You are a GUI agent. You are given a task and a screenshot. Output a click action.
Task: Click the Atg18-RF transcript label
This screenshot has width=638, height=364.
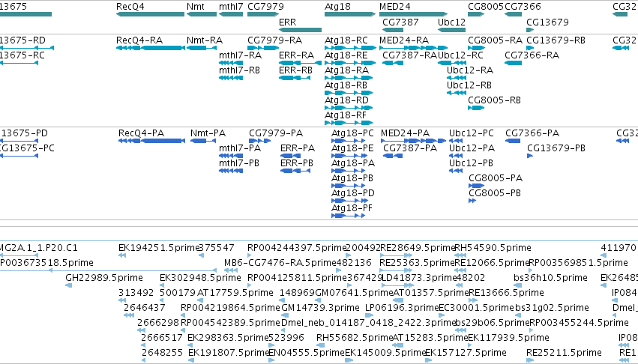tap(346, 115)
